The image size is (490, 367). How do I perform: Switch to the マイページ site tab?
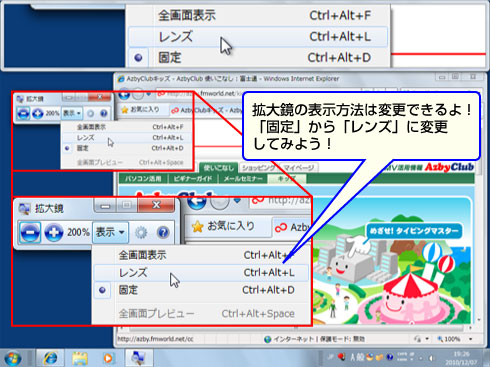(x=298, y=168)
